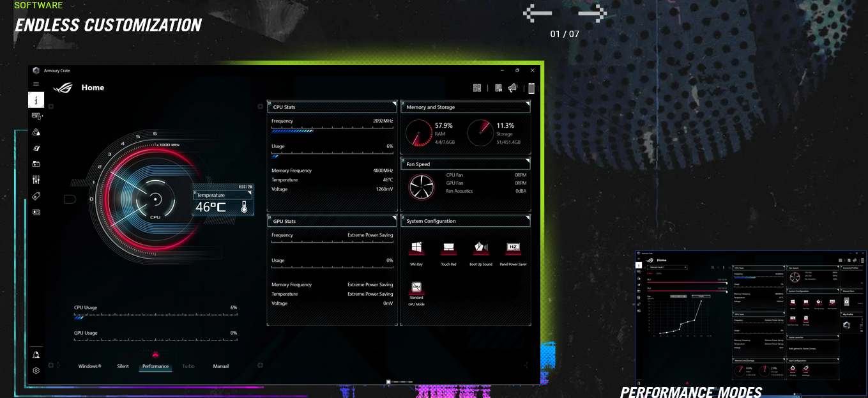This screenshot has width=868, height=398.
Task: Click the red up chevron above Performance
Action: [155, 355]
